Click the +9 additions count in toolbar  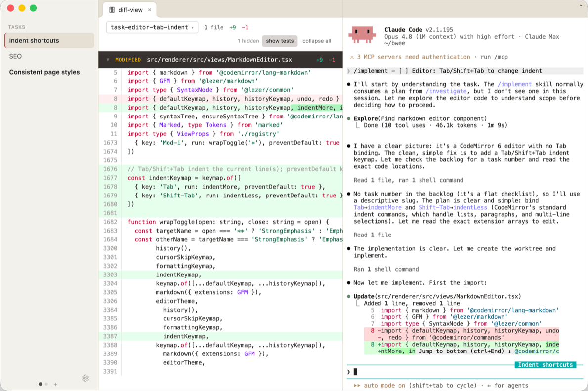(233, 27)
